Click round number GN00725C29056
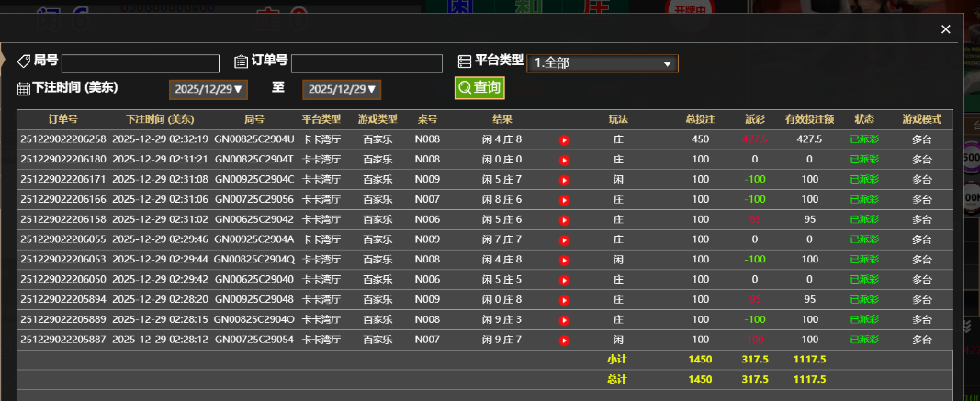This screenshot has width=980, height=401. 254,199
